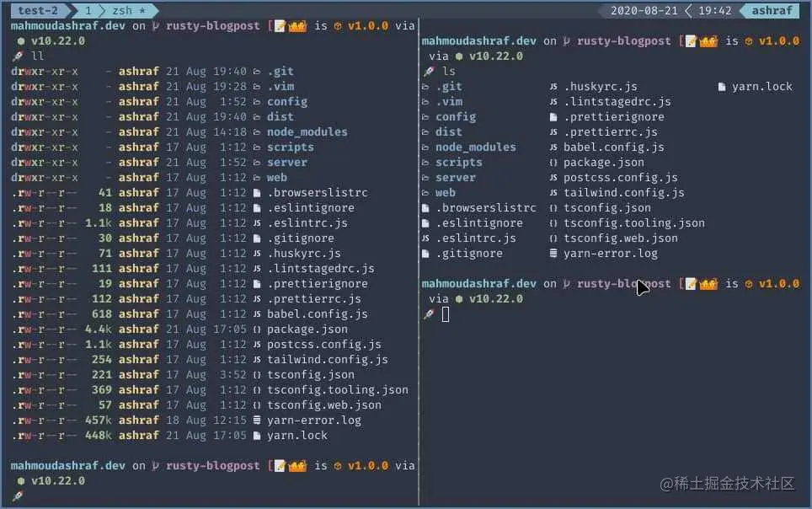Click the server folder icon in left listing
812x509 pixels.
pos(257,163)
